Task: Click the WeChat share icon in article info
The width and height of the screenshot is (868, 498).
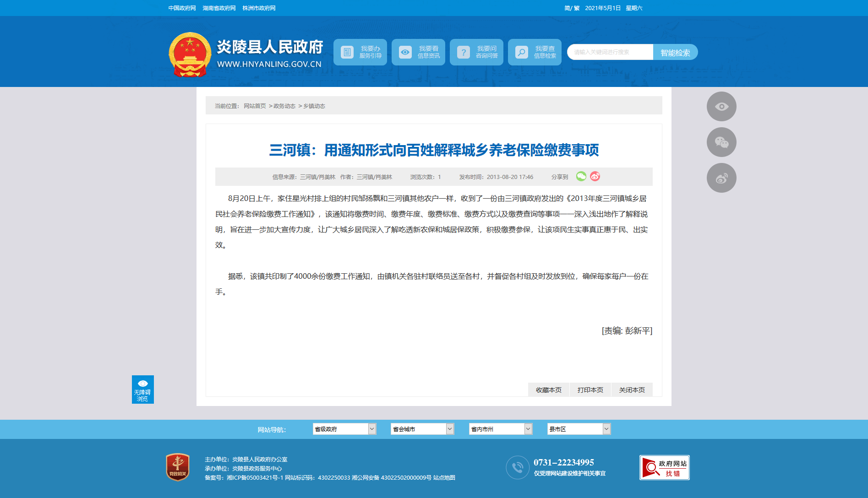Action: tap(581, 176)
